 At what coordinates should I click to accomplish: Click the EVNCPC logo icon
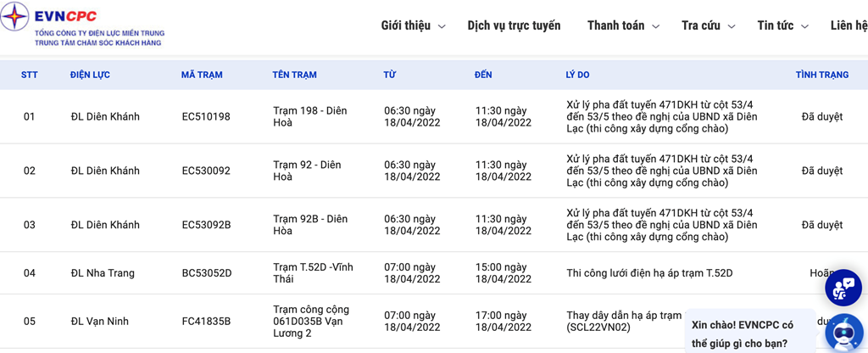point(15,16)
